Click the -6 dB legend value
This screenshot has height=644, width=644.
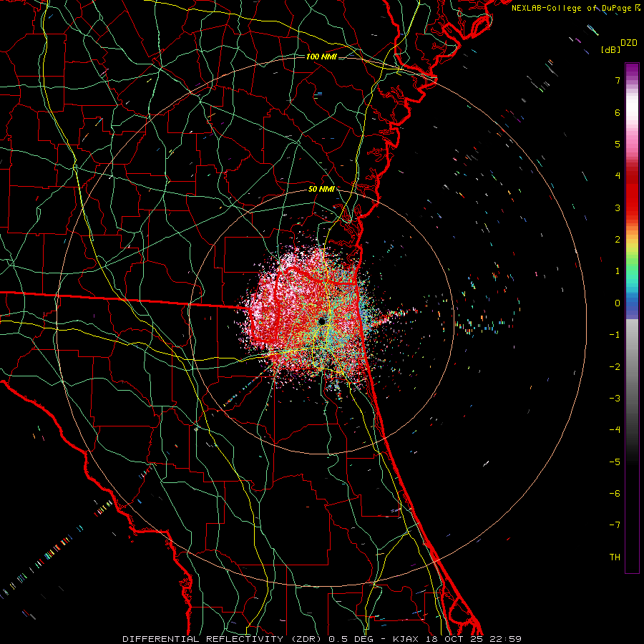(x=615, y=494)
